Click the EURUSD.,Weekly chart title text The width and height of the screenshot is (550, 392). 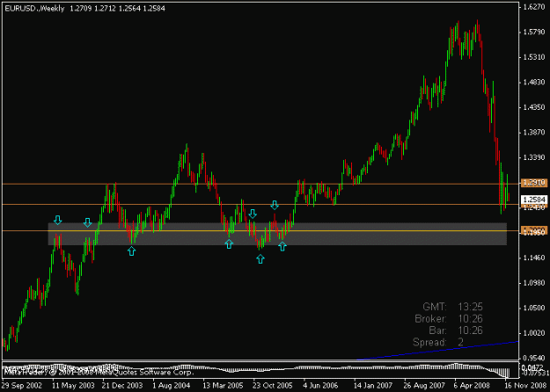[x=34, y=9]
